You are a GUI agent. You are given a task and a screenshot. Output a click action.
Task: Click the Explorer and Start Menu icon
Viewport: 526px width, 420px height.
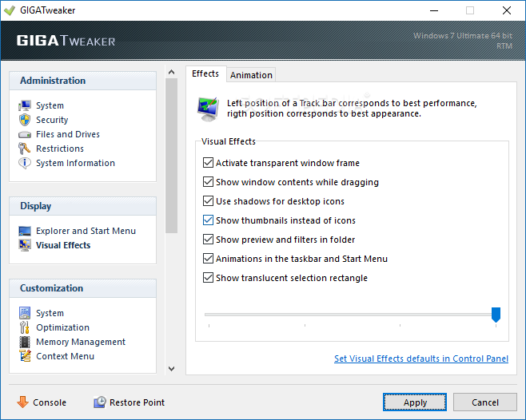(x=25, y=231)
